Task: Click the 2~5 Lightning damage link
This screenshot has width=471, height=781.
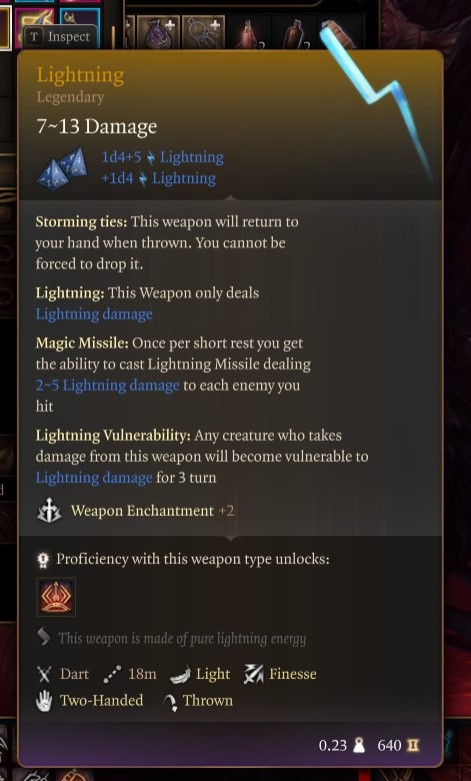Action: point(107,386)
